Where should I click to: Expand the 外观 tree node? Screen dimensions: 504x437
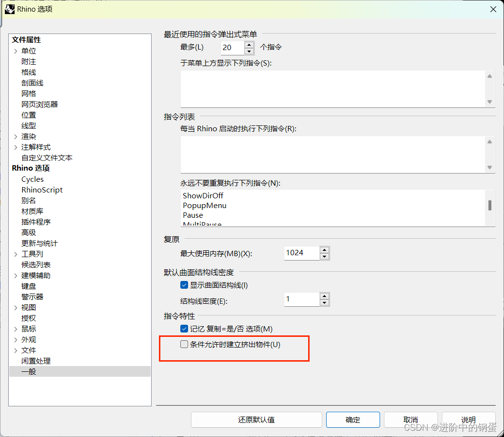pyautogui.click(x=16, y=340)
